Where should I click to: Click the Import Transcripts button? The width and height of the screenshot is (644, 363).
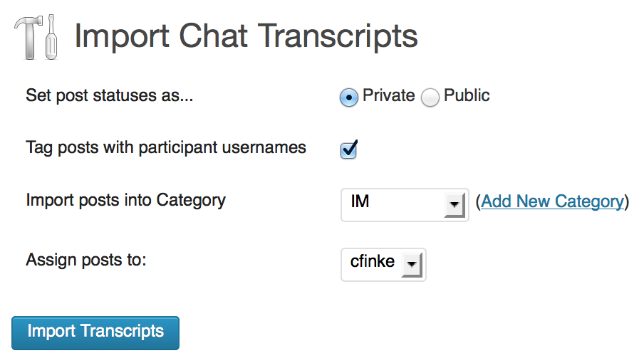click(95, 332)
